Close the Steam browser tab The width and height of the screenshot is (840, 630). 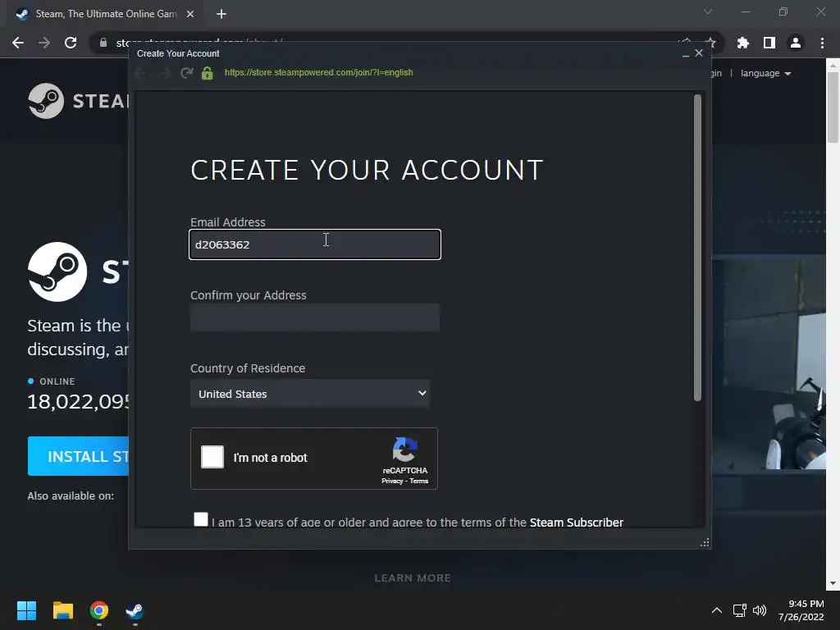tap(190, 14)
